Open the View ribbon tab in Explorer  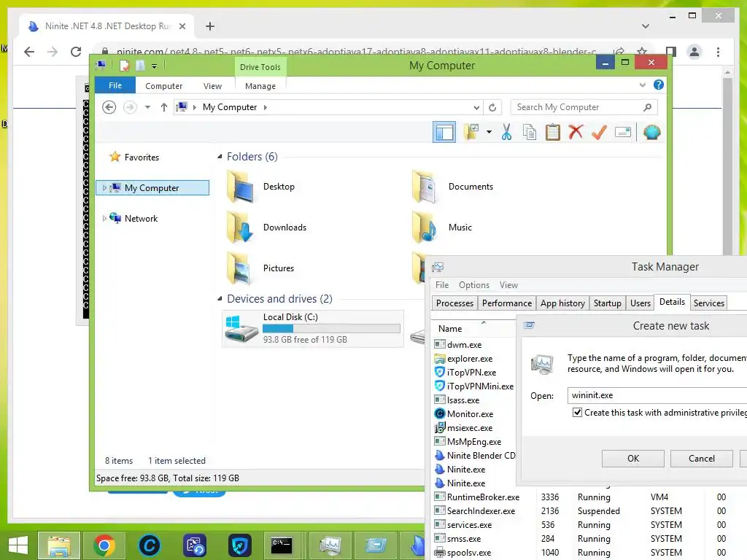tap(212, 86)
